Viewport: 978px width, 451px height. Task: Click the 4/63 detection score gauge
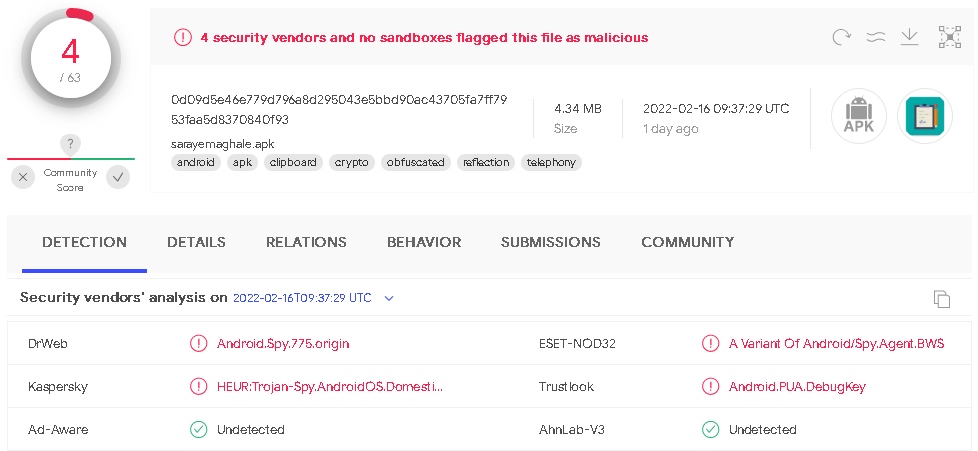(70, 58)
